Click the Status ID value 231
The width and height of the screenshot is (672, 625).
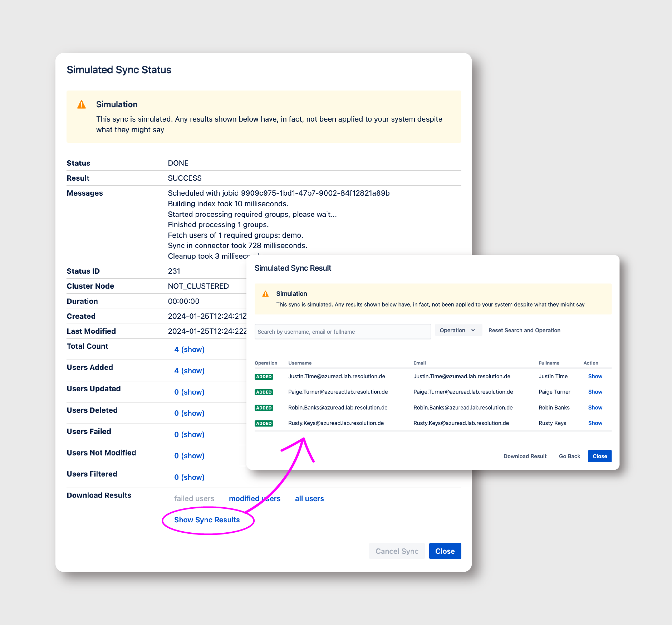(174, 271)
